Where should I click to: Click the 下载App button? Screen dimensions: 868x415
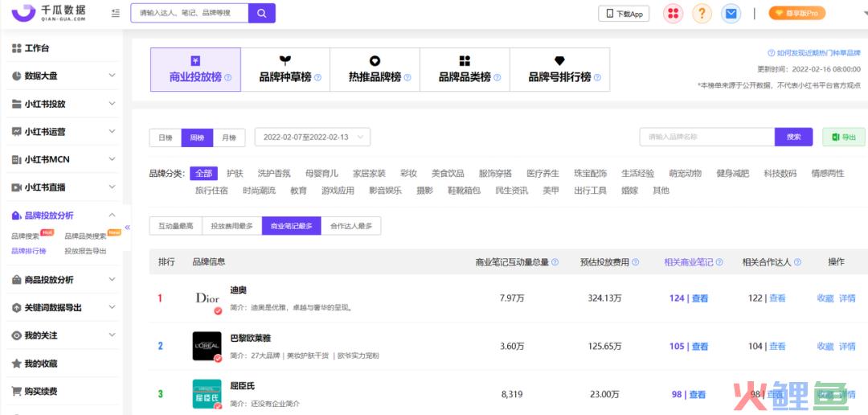coord(624,14)
